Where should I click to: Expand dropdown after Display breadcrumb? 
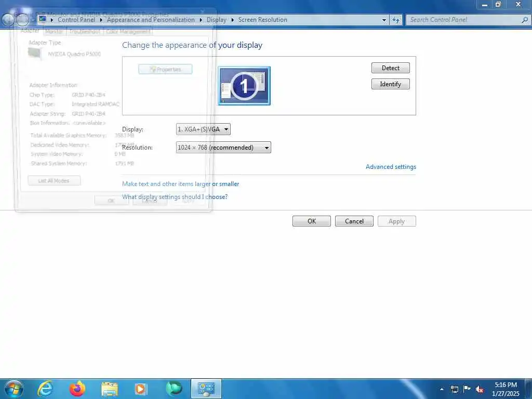pos(232,20)
